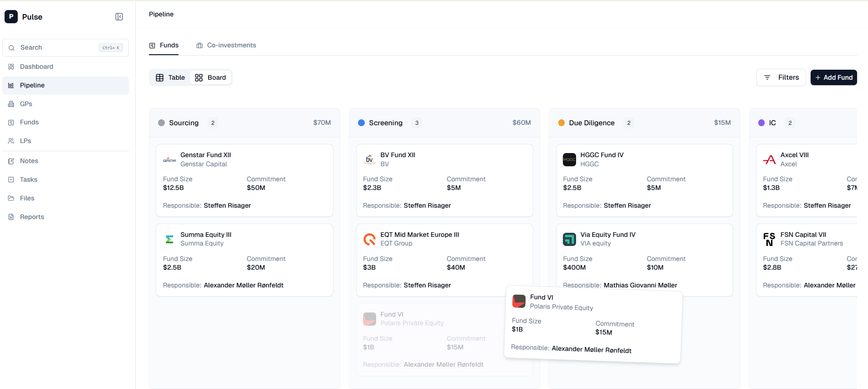Screen dimensions: 868x389
Task: Click the Reports document icon
Action: click(x=11, y=217)
